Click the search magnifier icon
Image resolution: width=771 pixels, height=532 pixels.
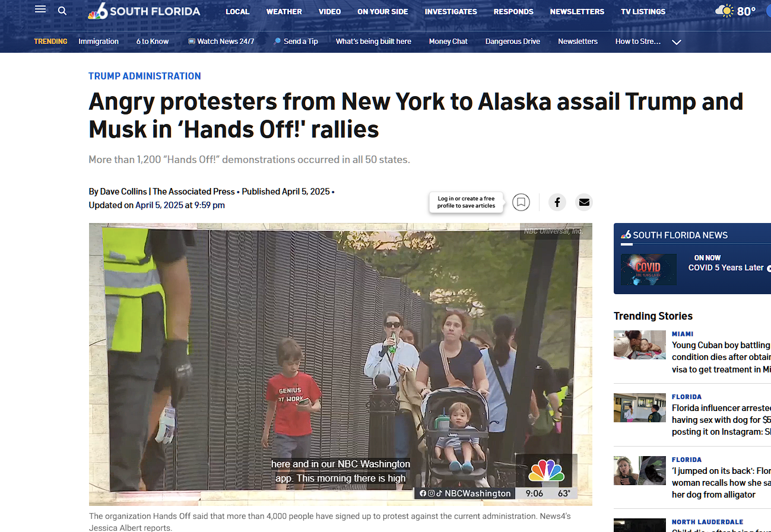[x=62, y=11]
